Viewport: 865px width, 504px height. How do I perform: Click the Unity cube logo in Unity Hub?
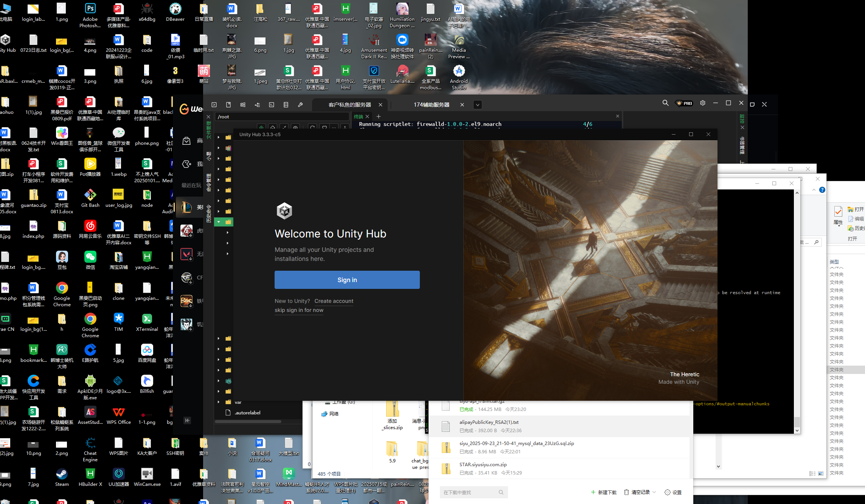point(284,211)
